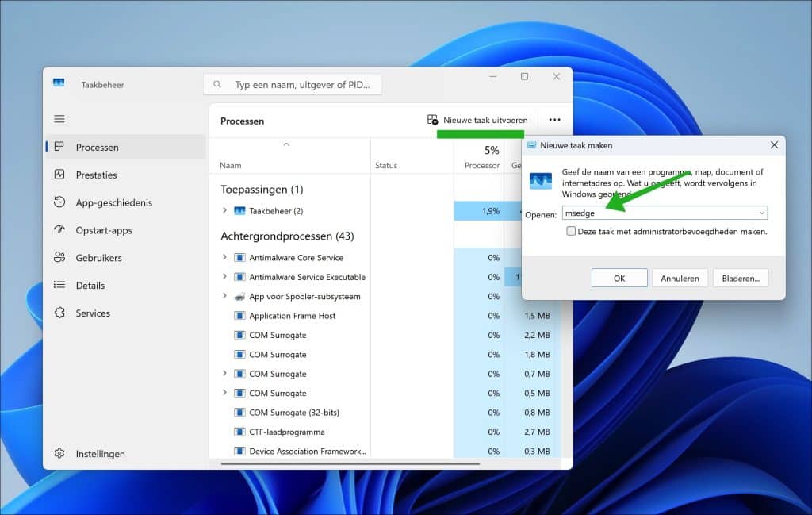Select the Processen icon in the sidebar
Viewport: 812px width, 515px height.
59,147
